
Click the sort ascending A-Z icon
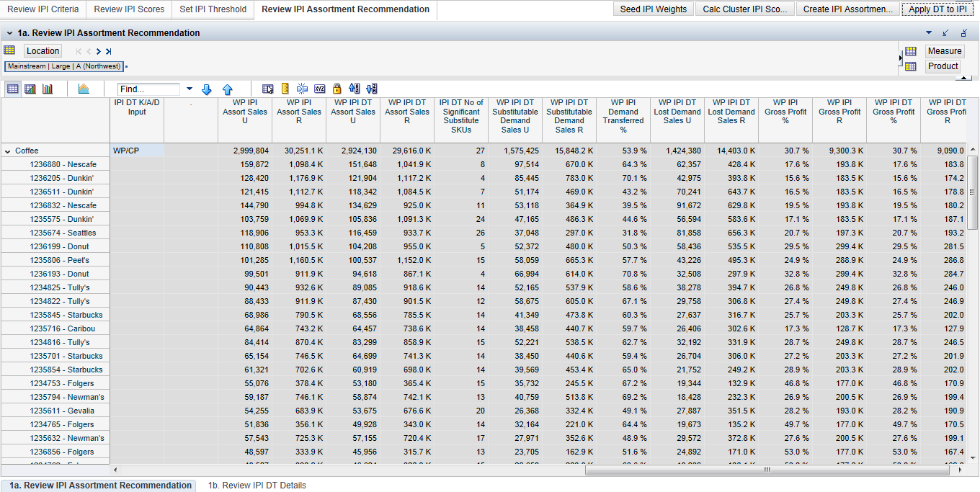pos(354,89)
